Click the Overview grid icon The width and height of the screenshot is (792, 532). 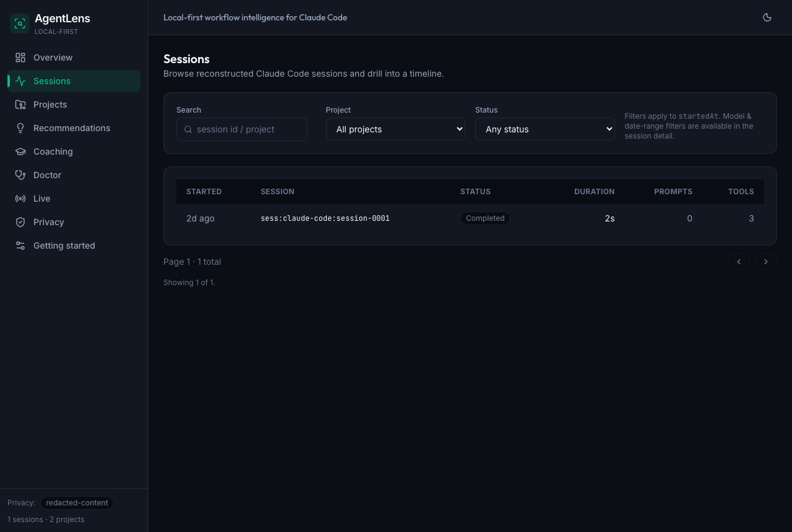20,58
